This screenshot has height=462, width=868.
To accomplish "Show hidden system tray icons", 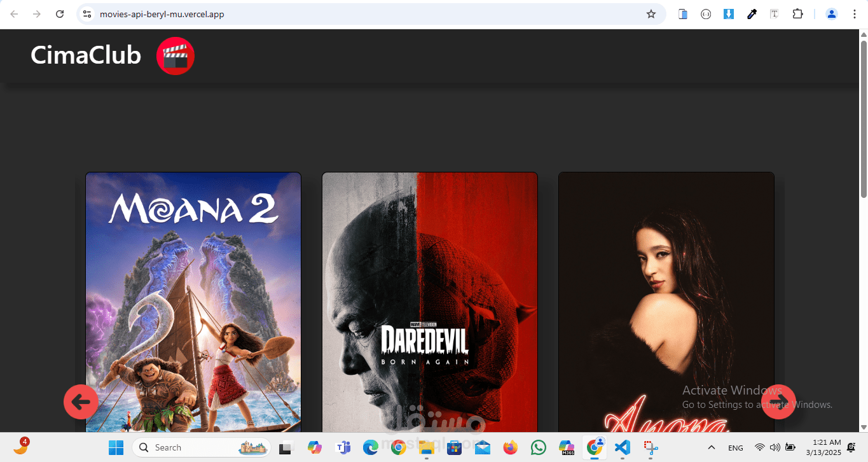I will (712, 448).
